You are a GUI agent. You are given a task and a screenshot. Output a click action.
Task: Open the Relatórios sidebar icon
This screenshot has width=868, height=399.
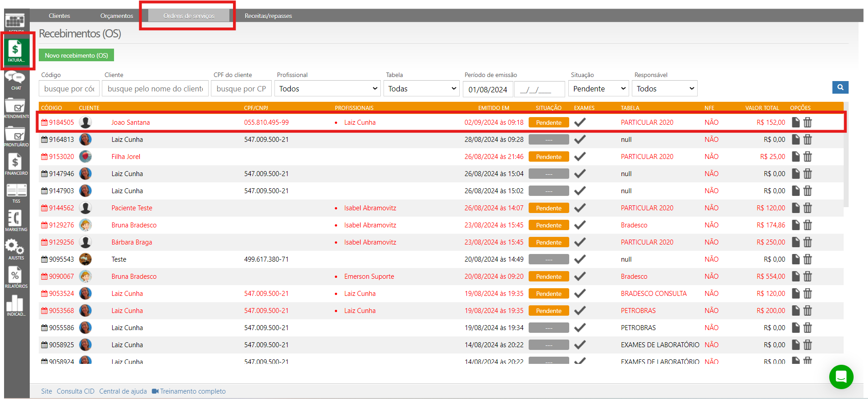[16, 277]
